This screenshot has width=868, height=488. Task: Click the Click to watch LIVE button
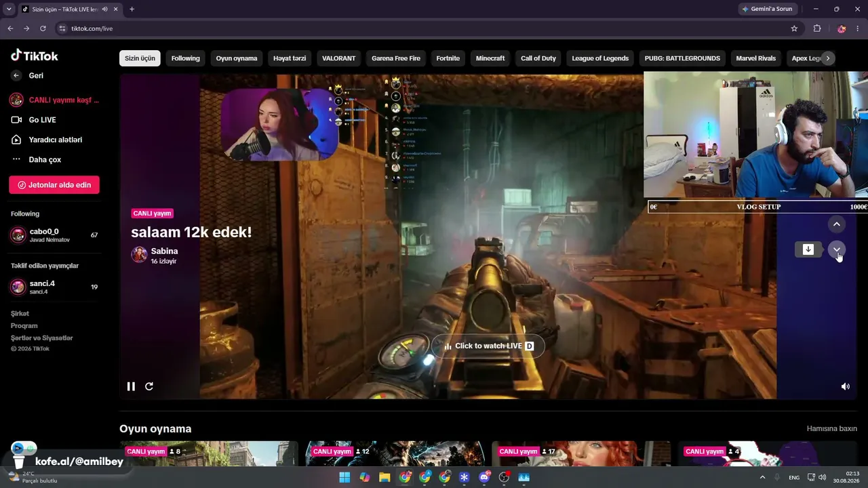click(x=488, y=346)
